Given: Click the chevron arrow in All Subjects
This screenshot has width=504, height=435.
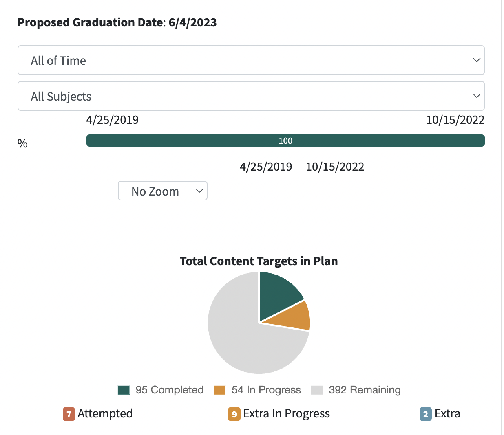Looking at the screenshot, I should pos(476,96).
